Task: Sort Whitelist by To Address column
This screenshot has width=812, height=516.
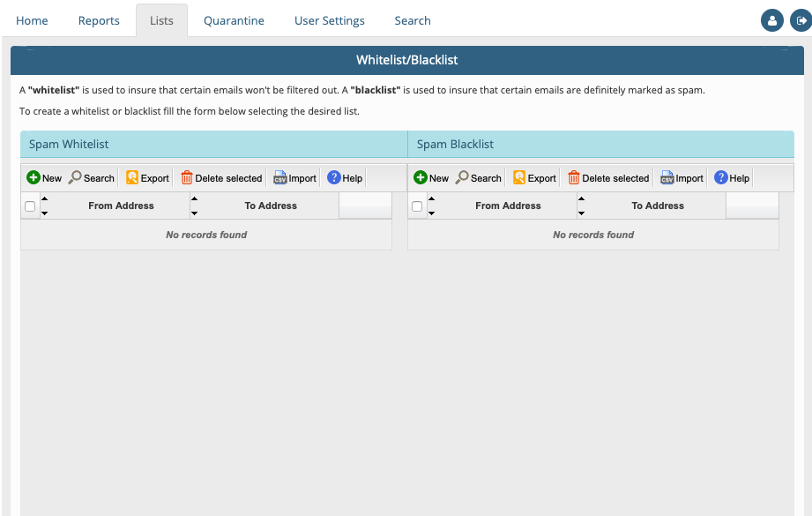Action: click(x=271, y=206)
